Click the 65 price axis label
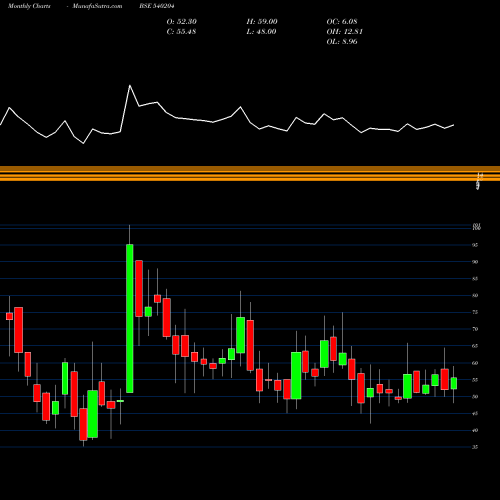 [x=475, y=346]
